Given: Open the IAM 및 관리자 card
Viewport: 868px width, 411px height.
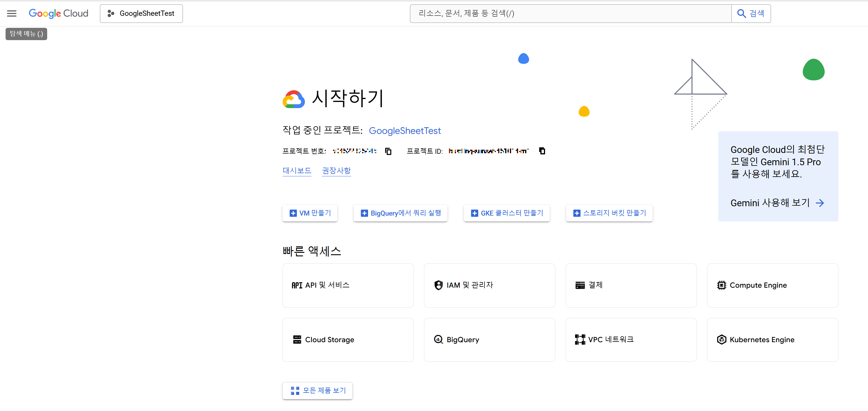Looking at the screenshot, I should point(489,285).
